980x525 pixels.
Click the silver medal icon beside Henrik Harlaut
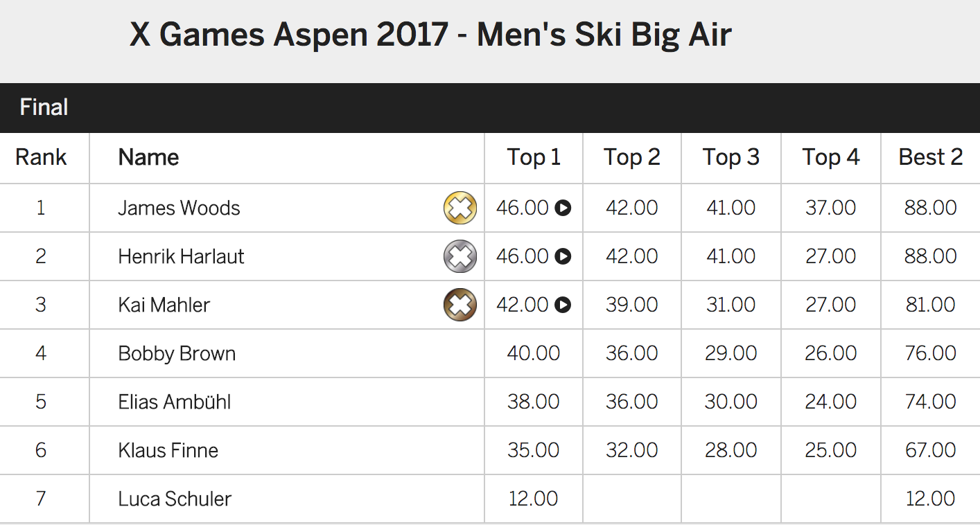point(460,256)
